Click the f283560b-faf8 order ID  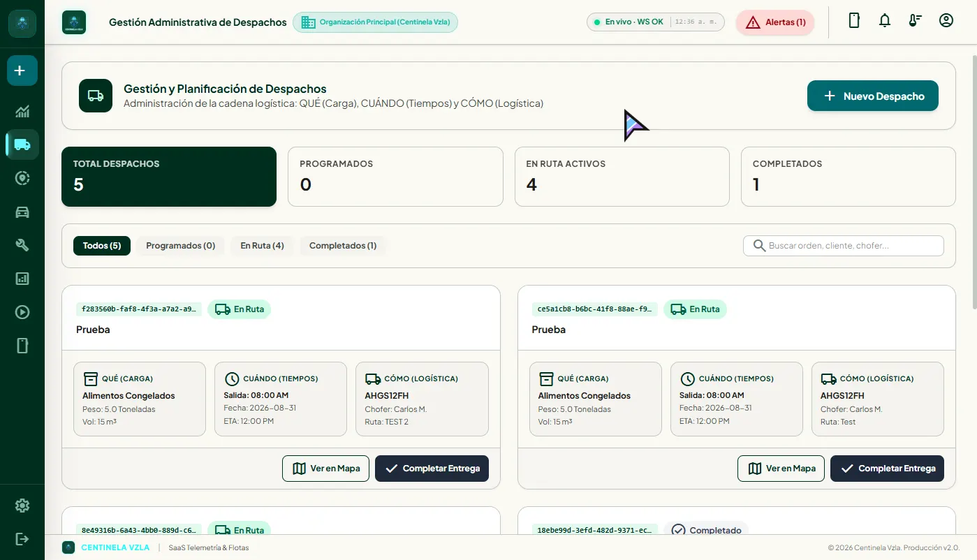139,309
